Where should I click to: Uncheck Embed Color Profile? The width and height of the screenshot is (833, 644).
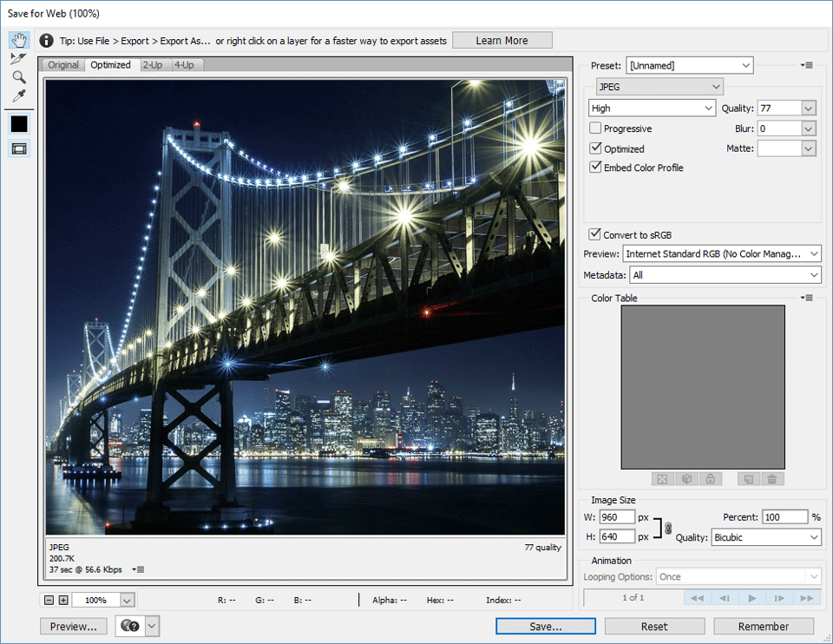[595, 167]
